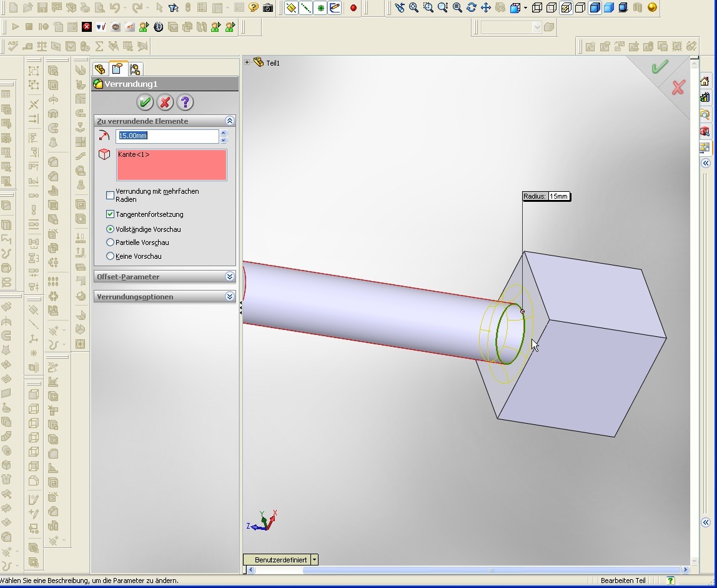Expand the Offset-Parameter section

(230, 277)
